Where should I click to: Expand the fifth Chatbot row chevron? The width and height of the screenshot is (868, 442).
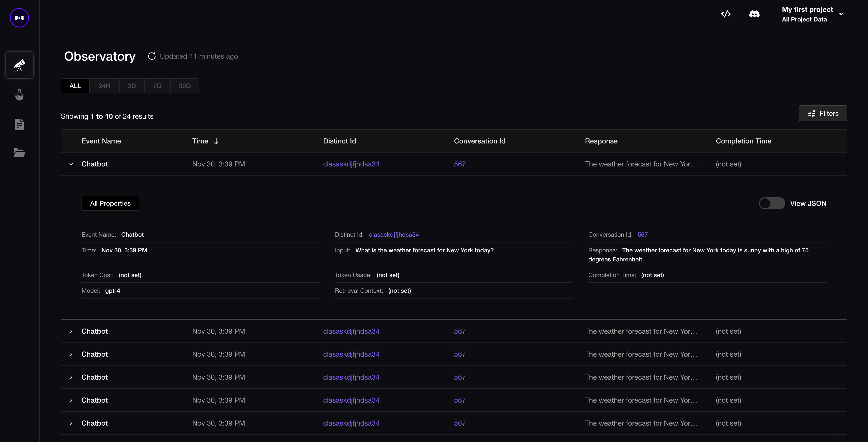pyautogui.click(x=71, y=400)
